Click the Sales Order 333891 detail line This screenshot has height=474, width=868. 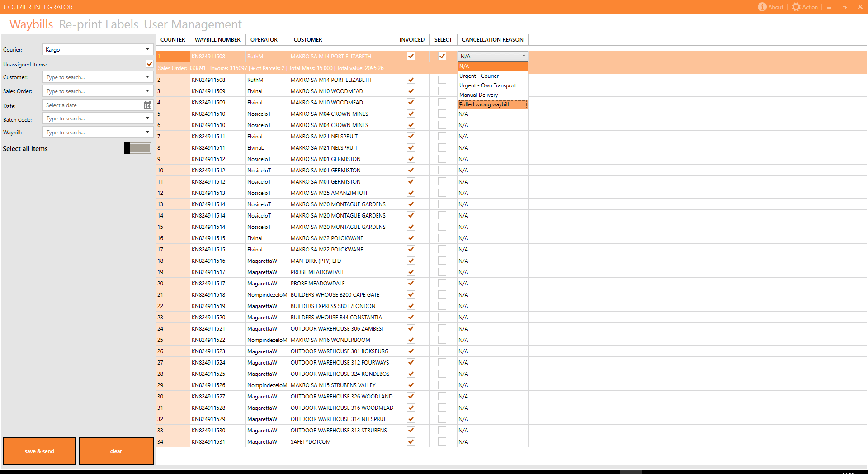[271, 68]
